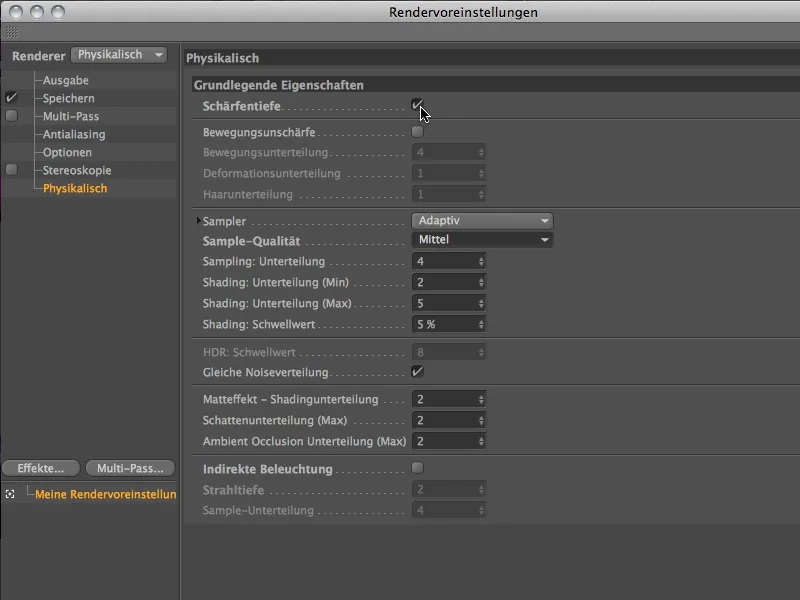Screen dimensions: 800x600
Task: Toggle the Gleiche Noiseverteilung checkbox
Action: [x=417, y=371]
